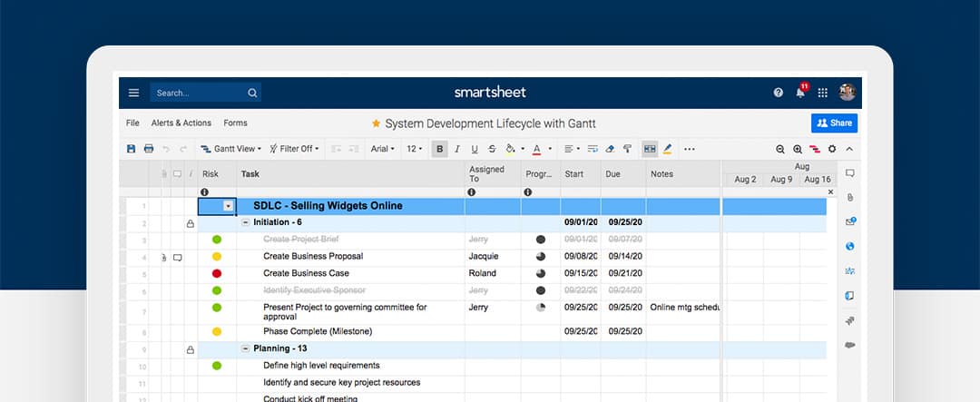Open the Alerts & Actions menu
This screenshot has height=402, width=980.
click(x=181, y=123)
